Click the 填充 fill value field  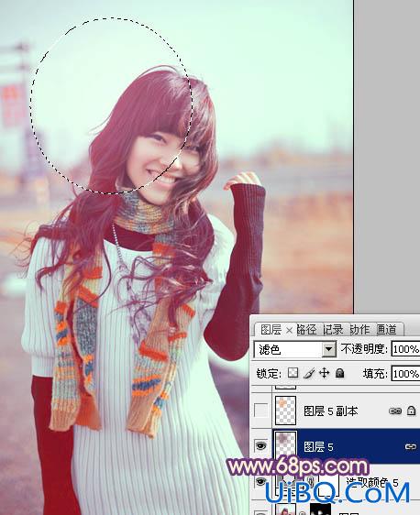click(405, 374)
